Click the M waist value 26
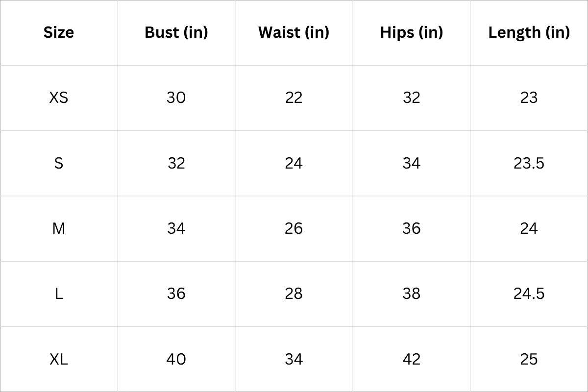Screen dimensions: 588x392 pyautogui.click(x=294, y=228)
